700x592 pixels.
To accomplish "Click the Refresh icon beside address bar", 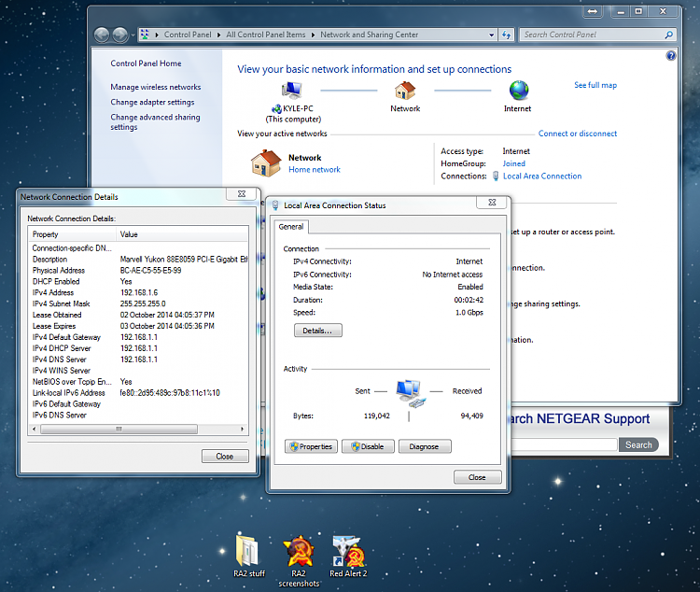I will (x=506, y=35).
